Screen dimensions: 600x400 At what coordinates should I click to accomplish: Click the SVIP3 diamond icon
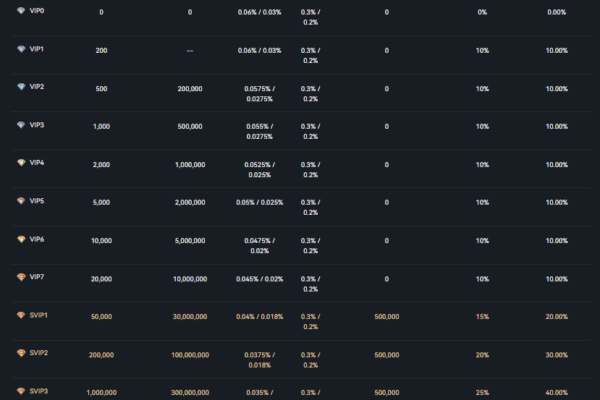pyautogui.click(x=21, y=391)
